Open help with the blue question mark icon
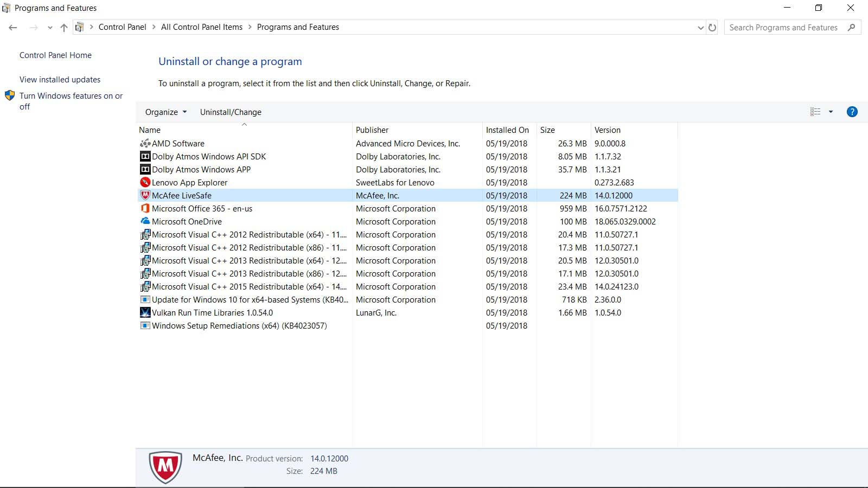The height and width of the screenshot is (488, 868). pyautogui.click(x=852, y=112)
